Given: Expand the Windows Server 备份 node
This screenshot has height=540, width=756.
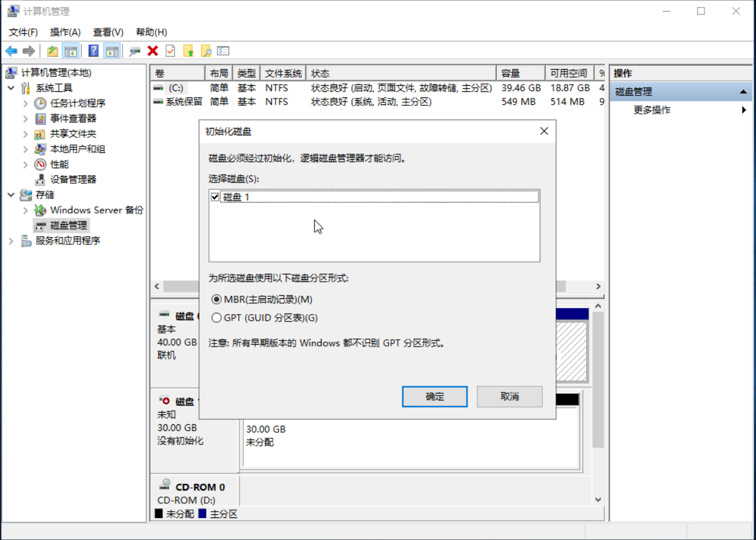Looking at the screenshot, I should click(26, 210).
